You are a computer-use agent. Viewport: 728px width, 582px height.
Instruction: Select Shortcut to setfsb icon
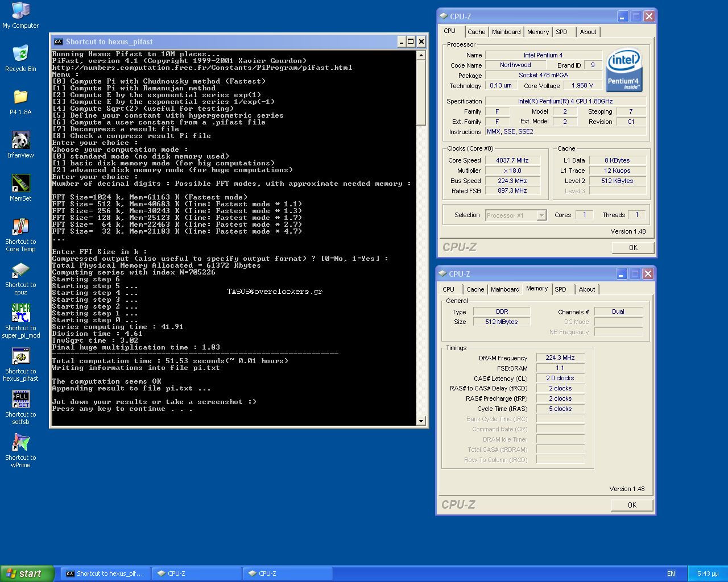coord(20,408)
